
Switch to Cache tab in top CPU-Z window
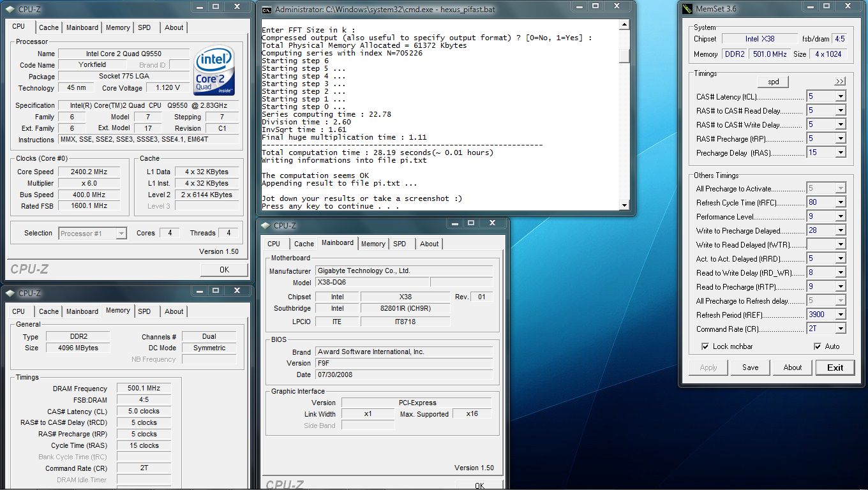[x=49, y=27]
